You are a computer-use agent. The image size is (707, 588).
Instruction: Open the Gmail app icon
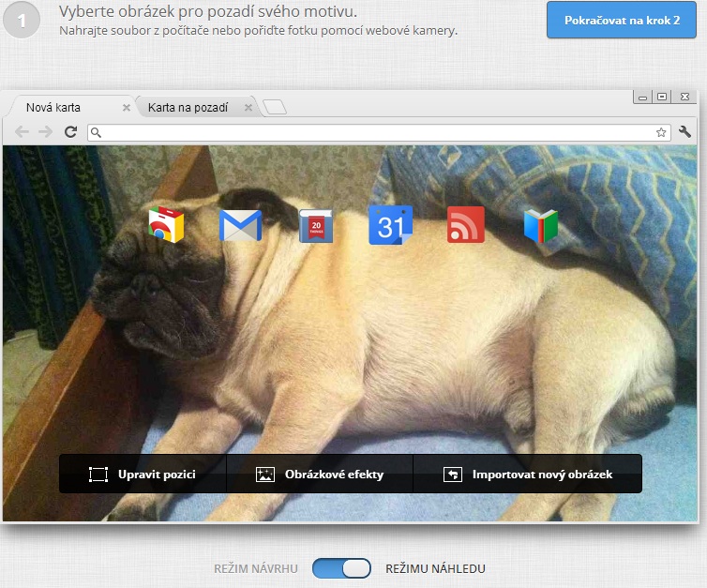click(240, 225)
